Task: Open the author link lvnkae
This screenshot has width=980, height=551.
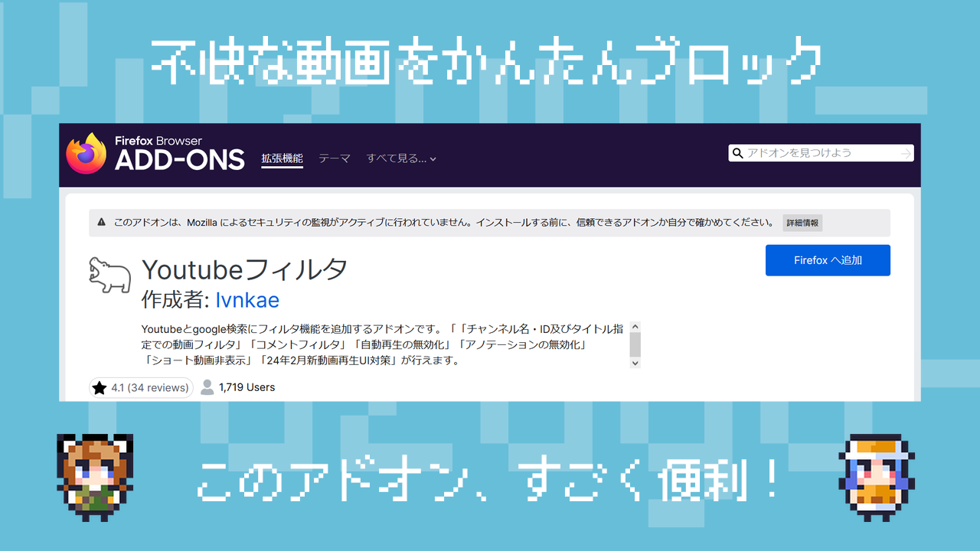Action: [x=247, y=299]
